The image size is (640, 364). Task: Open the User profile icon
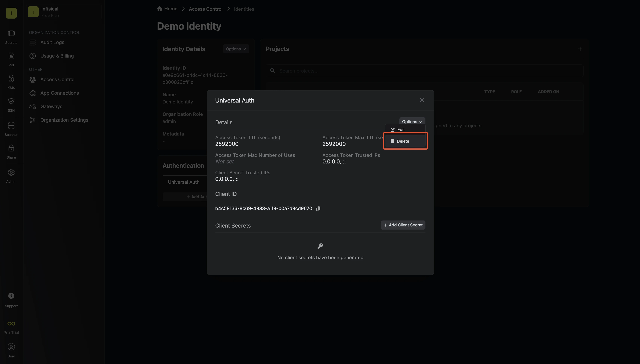(11, 347)
